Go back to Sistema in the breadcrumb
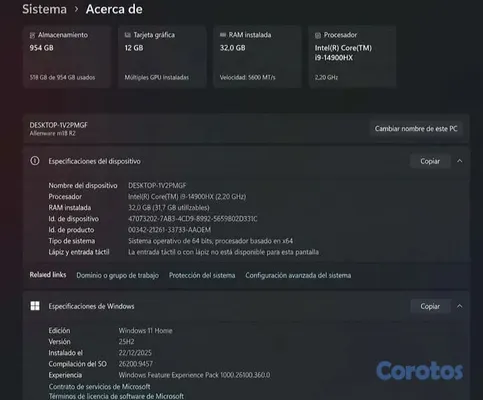Viewport: 483px width, 400px height. pyautogui.click(x=44, y=9)
